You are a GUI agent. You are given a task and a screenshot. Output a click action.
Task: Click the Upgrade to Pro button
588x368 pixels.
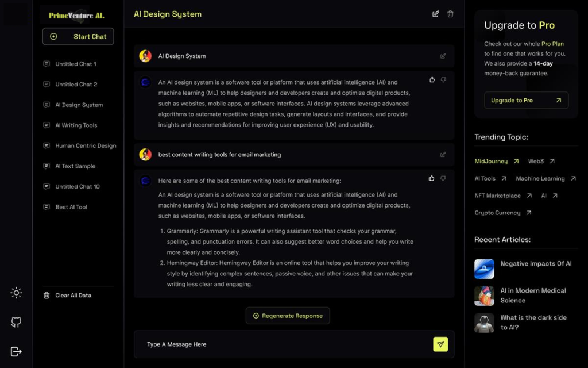point(526,100)
